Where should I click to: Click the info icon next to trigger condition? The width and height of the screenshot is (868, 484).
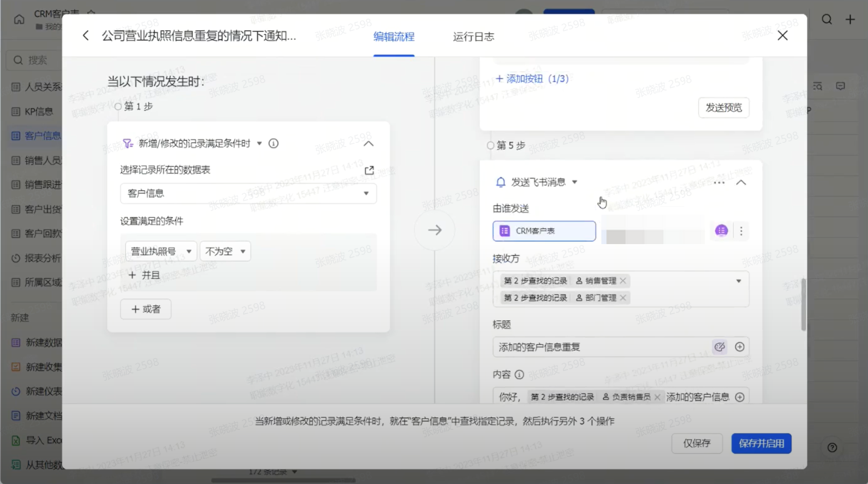click(274, 144)
